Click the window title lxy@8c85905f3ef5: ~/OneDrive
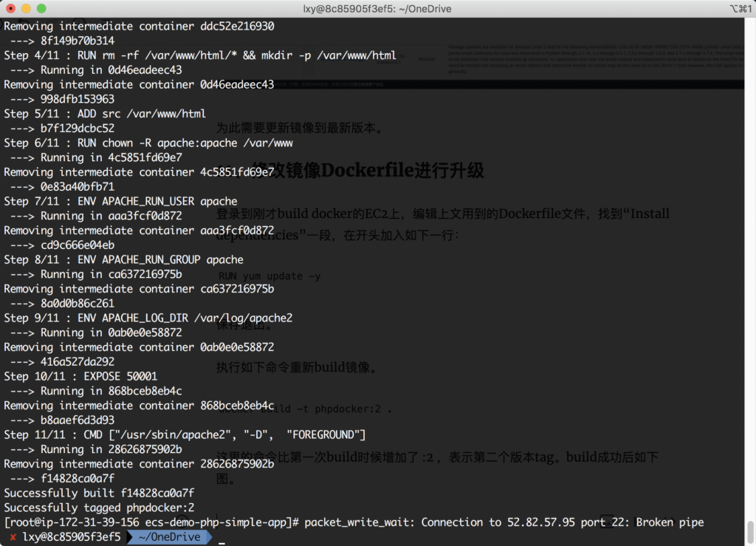The width and height of the screenshot is (756, 546). point(377,9)
